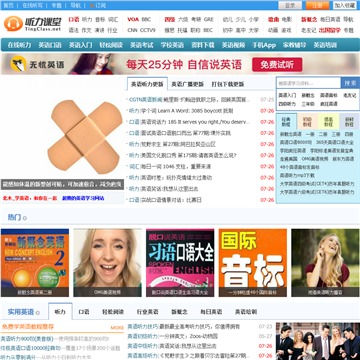Screen dimensions: 360x360
Task: Switch to the 英语广播更新 tab
Action: coord(187,84)
